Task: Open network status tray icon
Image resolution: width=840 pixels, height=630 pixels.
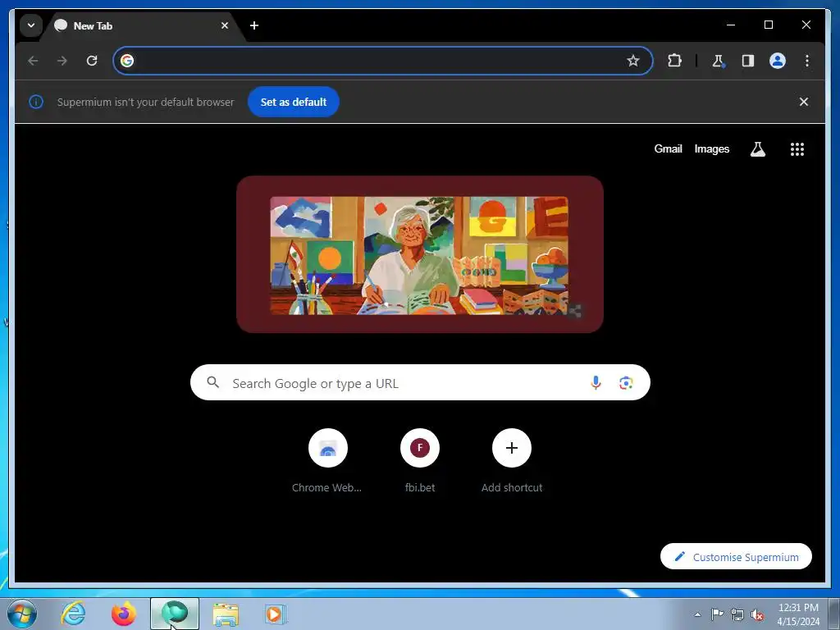Action: point(737,614)
